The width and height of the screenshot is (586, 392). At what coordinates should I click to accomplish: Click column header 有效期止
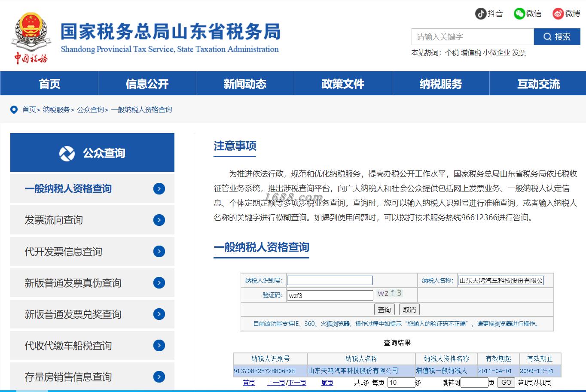point(540,359)
